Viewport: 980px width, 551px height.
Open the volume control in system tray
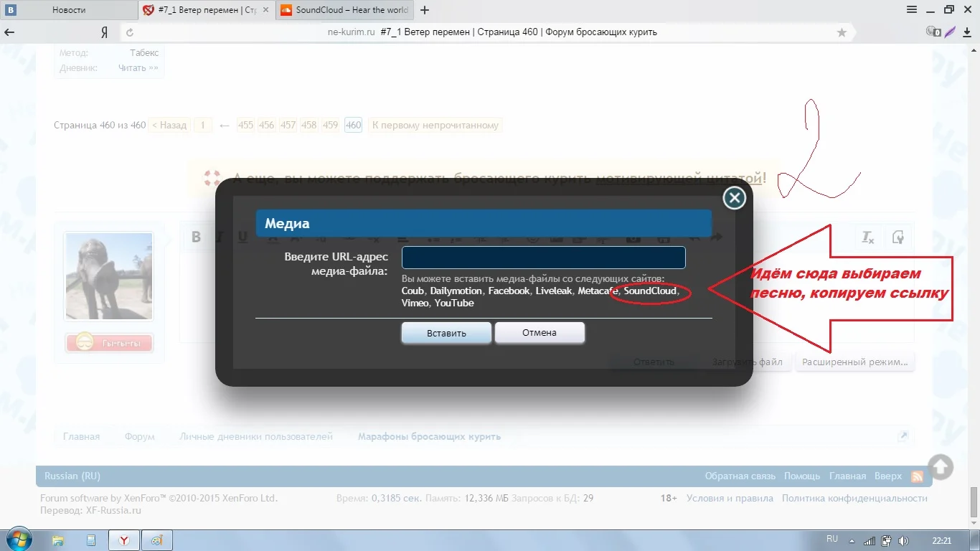click(903, 540)
